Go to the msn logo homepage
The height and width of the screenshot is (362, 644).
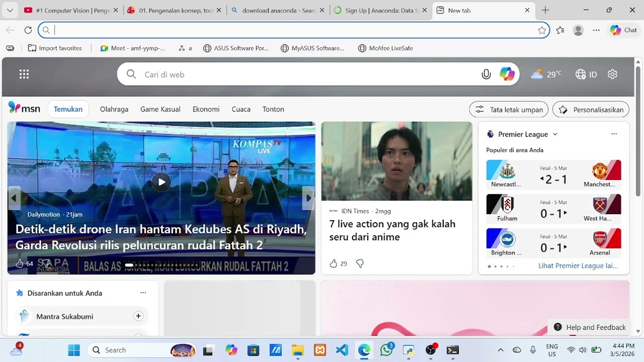pyautogui.click(x=24, y=108)
